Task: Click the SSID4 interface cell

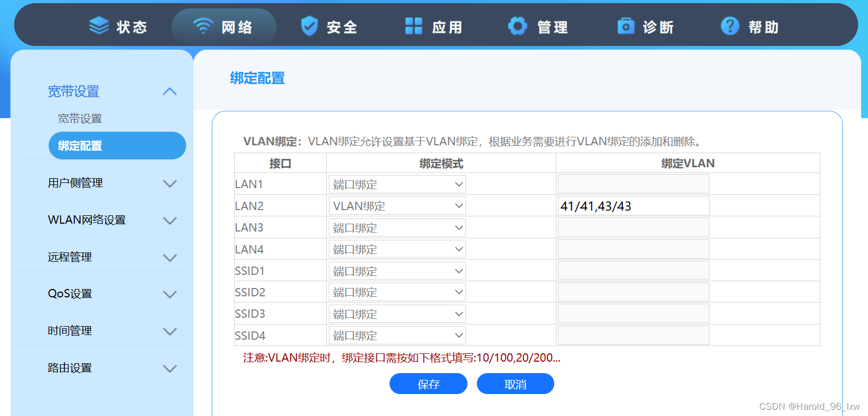Action: click(280, 336)
